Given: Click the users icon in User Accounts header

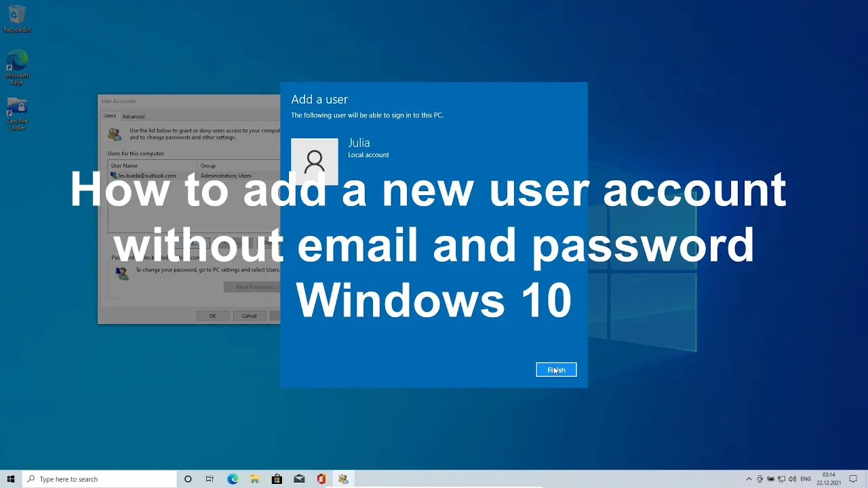Looking at the screenshot, I should [115, 134].
